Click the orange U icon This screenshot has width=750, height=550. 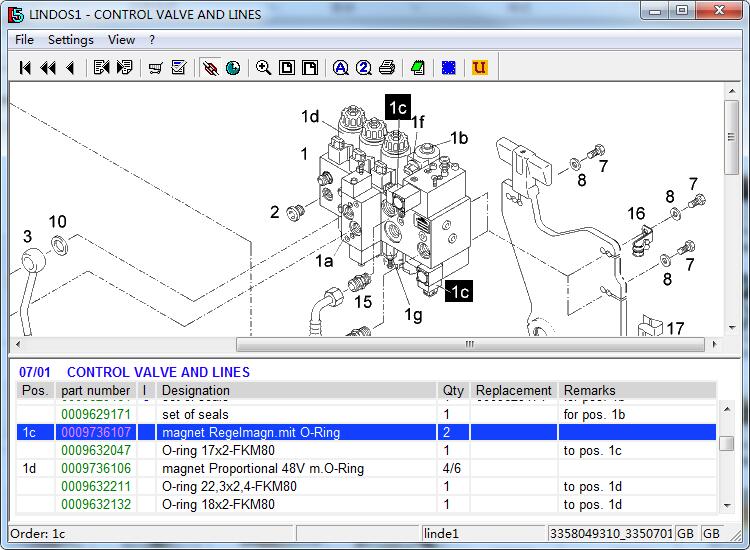click(x=479, y=67)
